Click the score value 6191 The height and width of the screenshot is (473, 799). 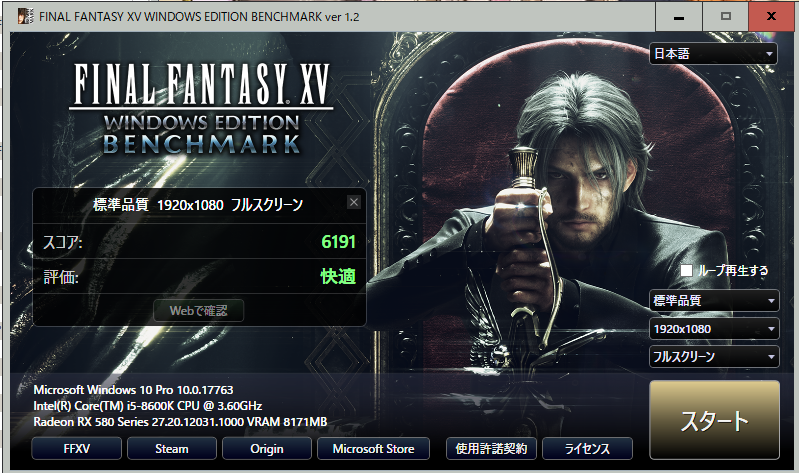pos(338,242)
